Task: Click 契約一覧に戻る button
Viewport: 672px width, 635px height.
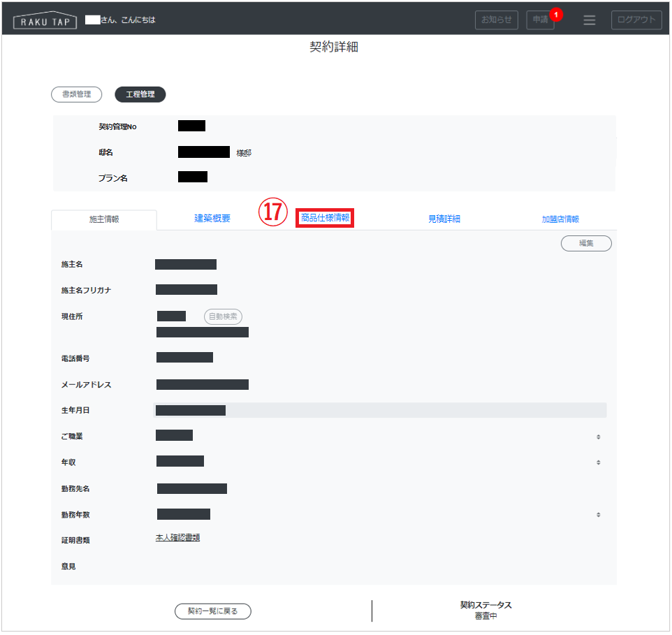Action: pos(212,611)
